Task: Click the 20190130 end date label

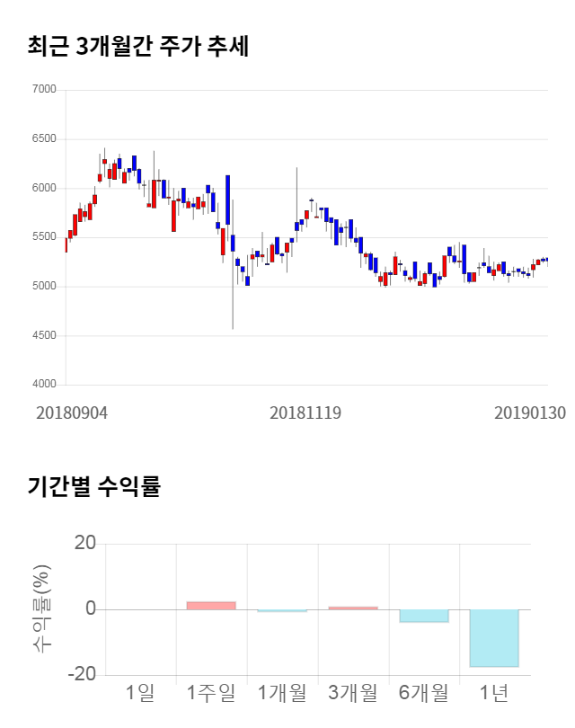Action: click(530, 413)
